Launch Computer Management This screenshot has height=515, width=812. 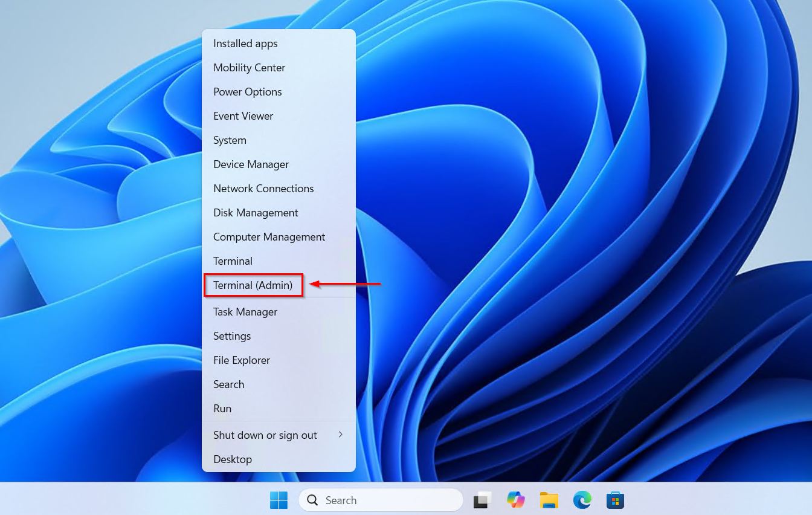pos(269,237)
